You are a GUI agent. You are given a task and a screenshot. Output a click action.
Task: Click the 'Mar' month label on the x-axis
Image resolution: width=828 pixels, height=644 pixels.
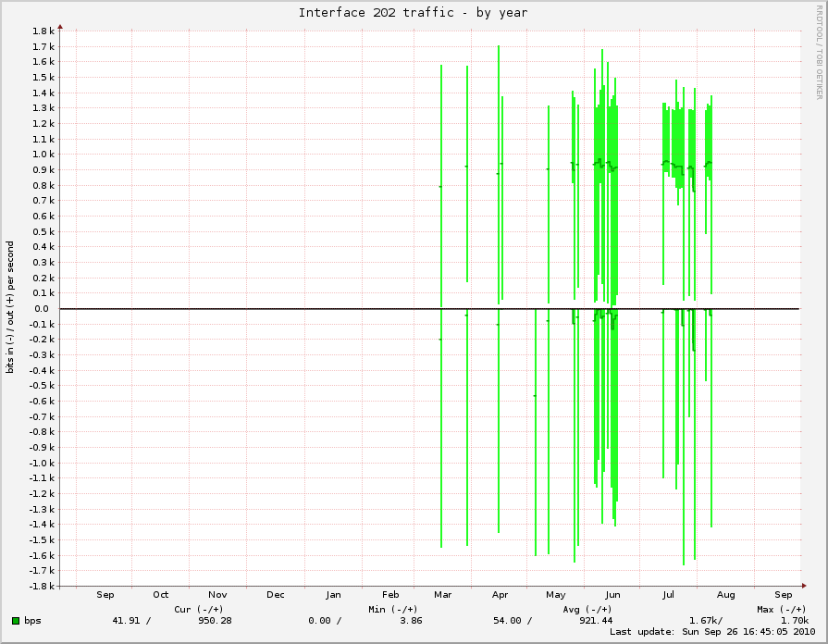click(x=442, y=595)
